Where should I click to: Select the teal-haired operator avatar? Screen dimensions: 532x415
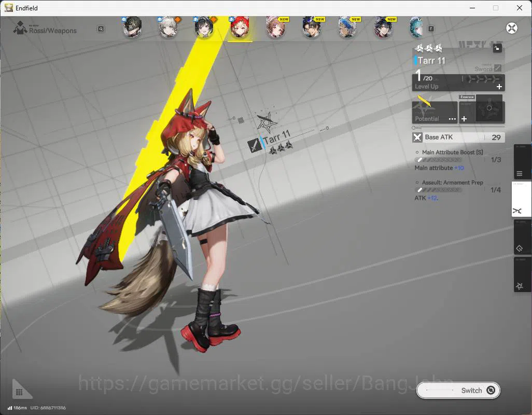(417, 27)
